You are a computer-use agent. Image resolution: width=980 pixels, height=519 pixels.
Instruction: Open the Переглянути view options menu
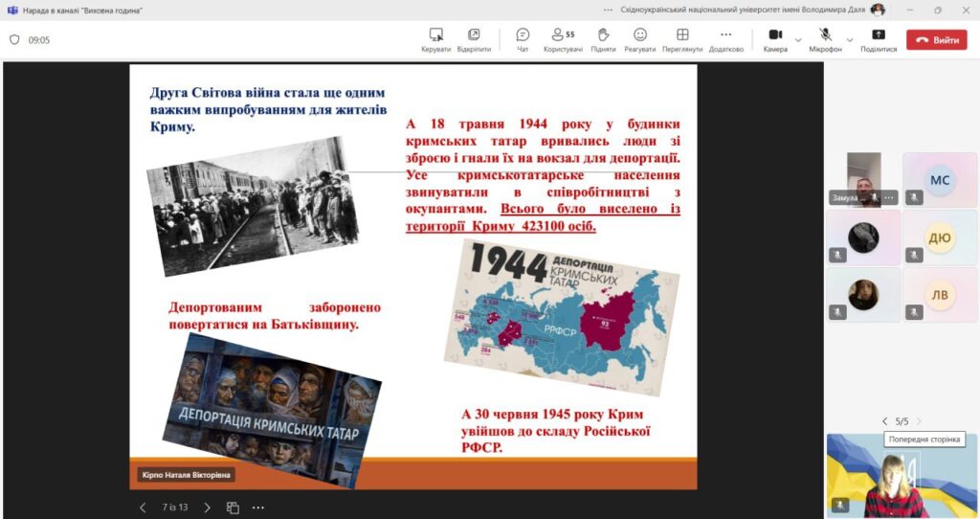682,35
